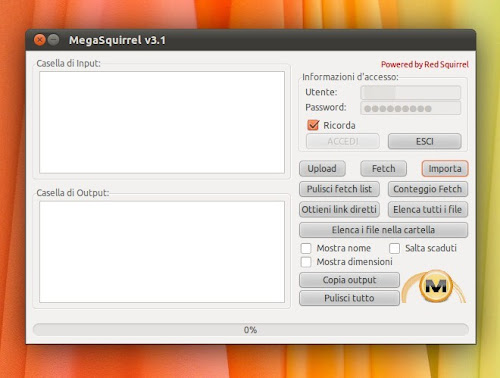Close the MegaSquirrel window
The image size is (500, 378).
click(40, 40)
